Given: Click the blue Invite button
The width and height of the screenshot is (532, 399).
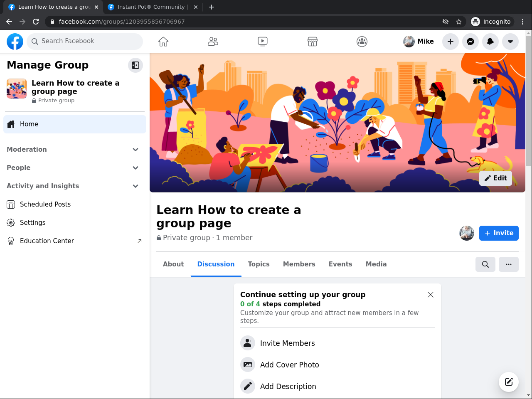Looking at the screenshot, I should point(499,233).
